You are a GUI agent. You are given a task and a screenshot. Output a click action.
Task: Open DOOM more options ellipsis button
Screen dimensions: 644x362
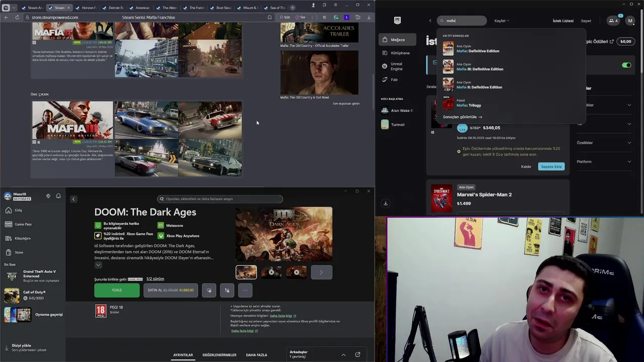coord(245,290)
